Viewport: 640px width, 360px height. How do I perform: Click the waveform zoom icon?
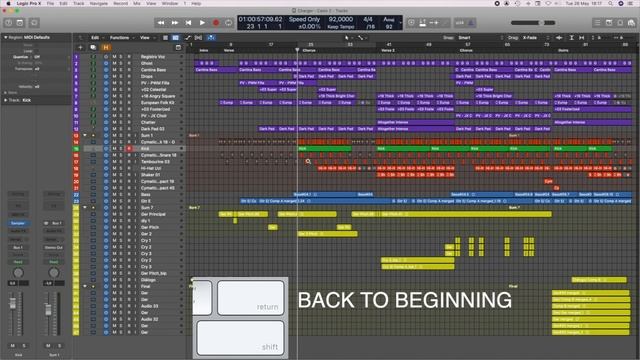click(559, 38)
